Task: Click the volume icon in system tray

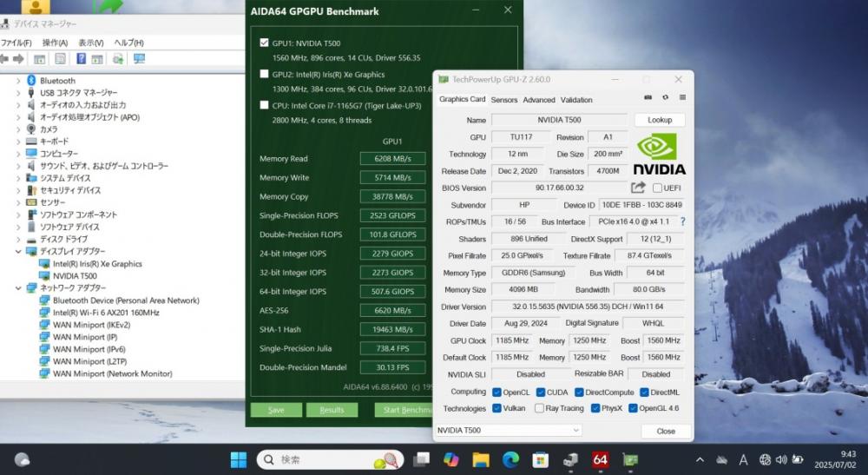Action: 781,459
